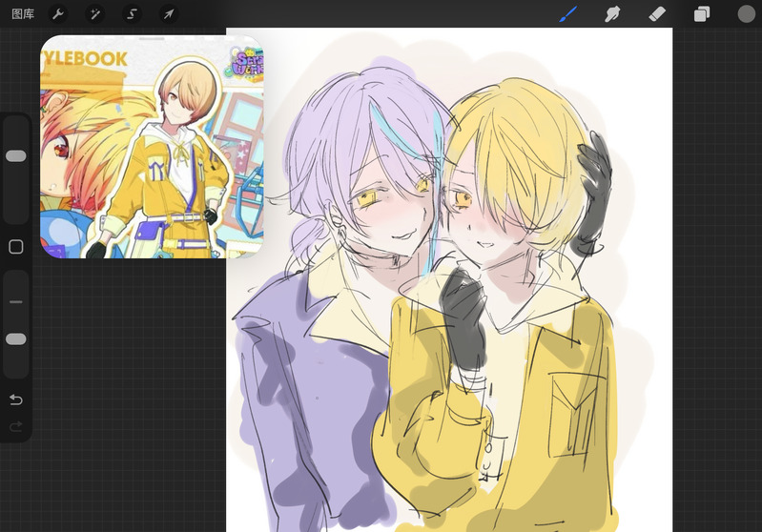Viewport: 762px width, 532px height.
Task: Redo the last undone stroke
Action: point(16,426)
